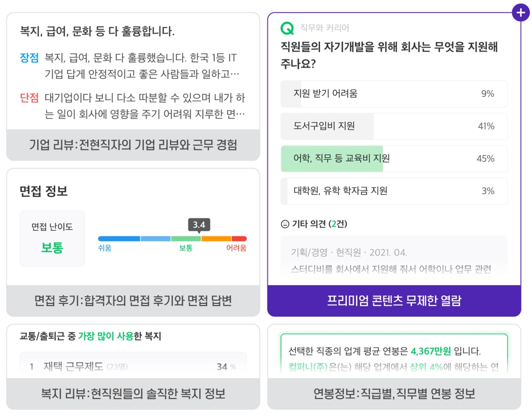532x417 pixels.
Task: Click the green Q question icon
Action: [x=287, y=28]
